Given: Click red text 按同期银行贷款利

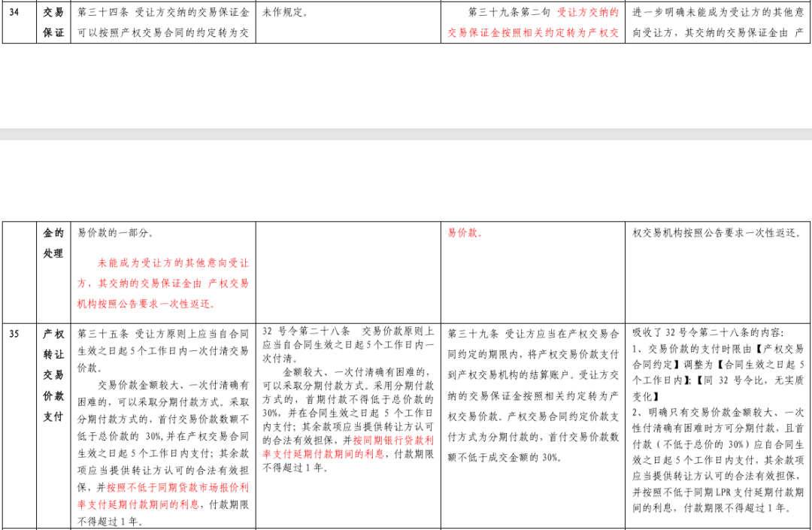Looking at the screenshot, I should coord(393,441).
